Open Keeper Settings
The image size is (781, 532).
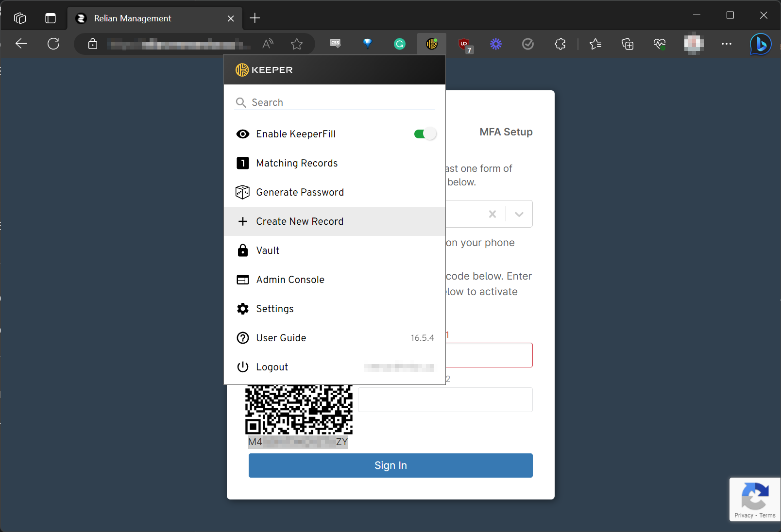coord(335,309)
